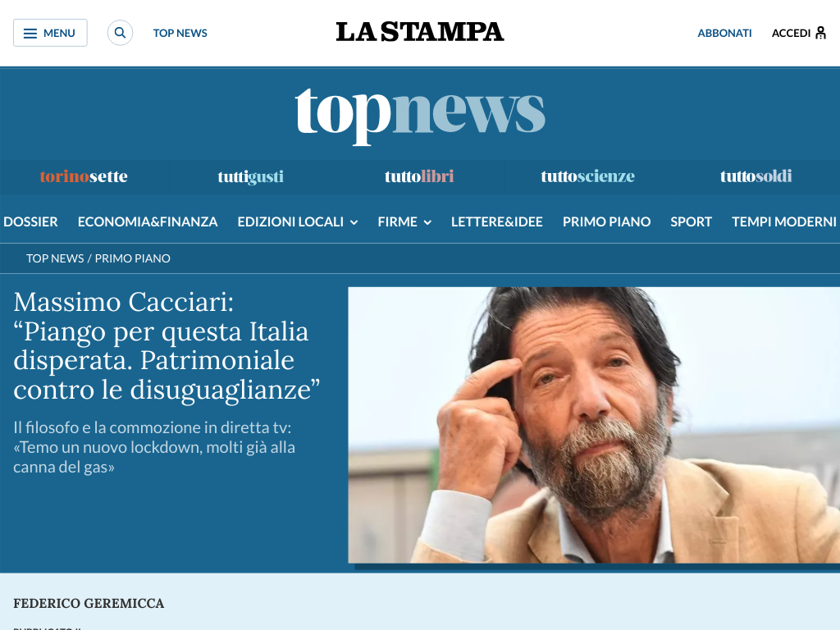The height and width of the screenshot is (630, 840).
Task: Open the torinosette supplement logo
Action: click(84, 176)
